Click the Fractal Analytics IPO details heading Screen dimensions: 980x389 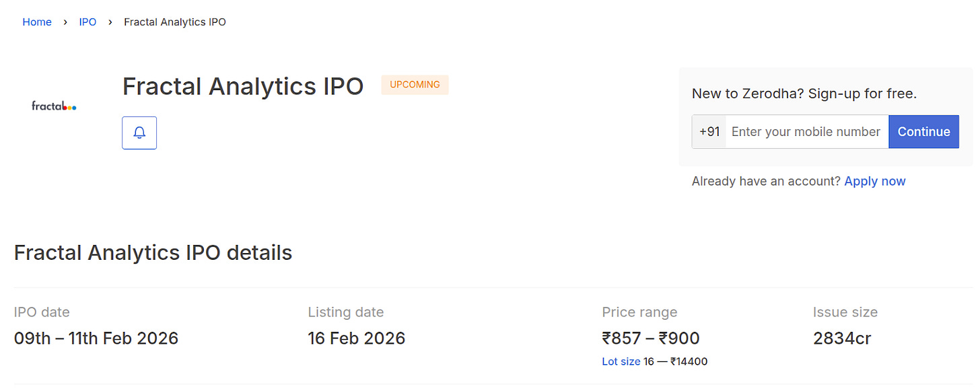pos(153,252)
